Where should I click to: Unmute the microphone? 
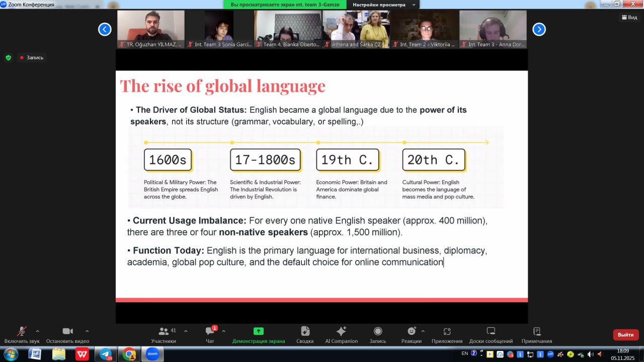tap(22, 331)
